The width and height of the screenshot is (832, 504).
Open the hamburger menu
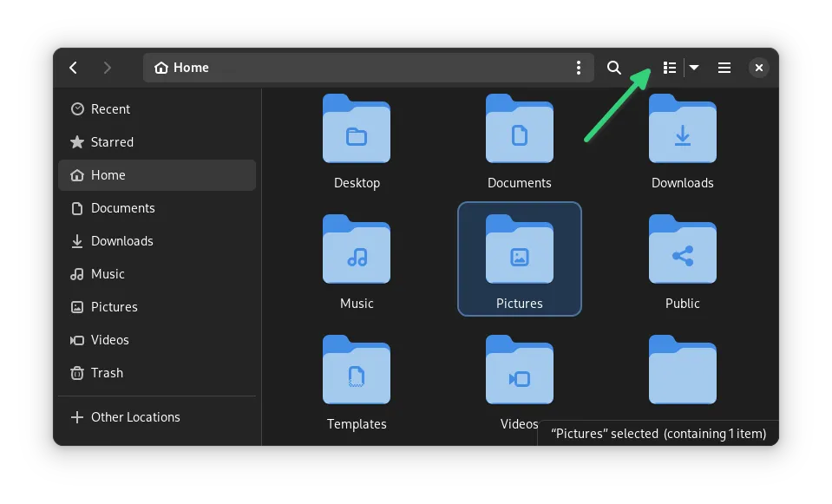tap(724, 68)
